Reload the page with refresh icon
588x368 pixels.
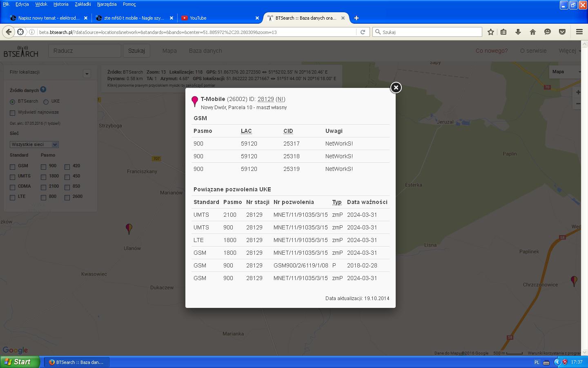[363, 32]
